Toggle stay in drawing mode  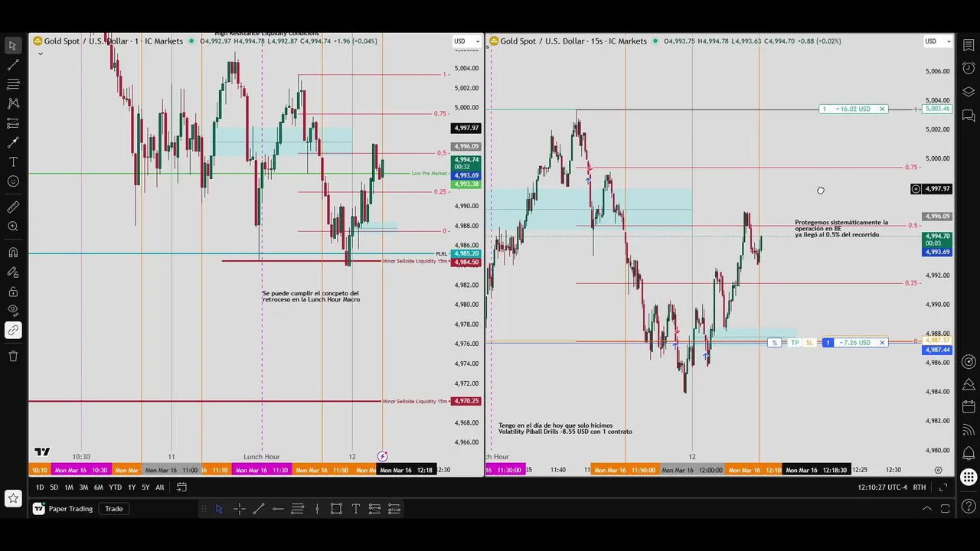pos(13,272)
